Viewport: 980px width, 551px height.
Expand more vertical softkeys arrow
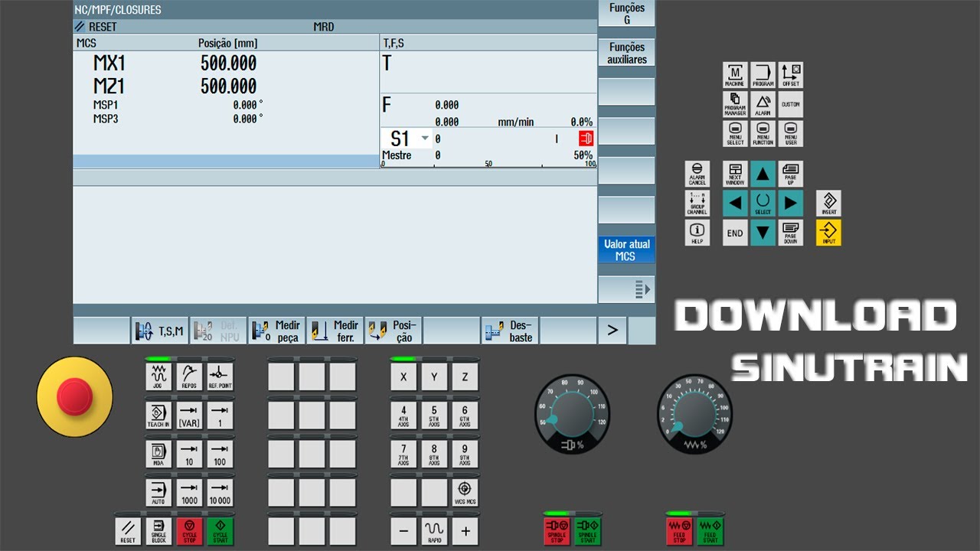626,289
